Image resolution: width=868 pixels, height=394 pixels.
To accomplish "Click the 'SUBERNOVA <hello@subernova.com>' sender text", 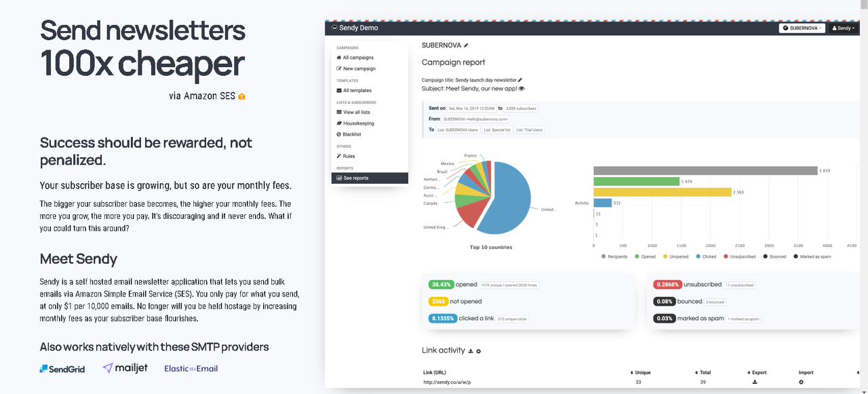I will coord(475,119).
